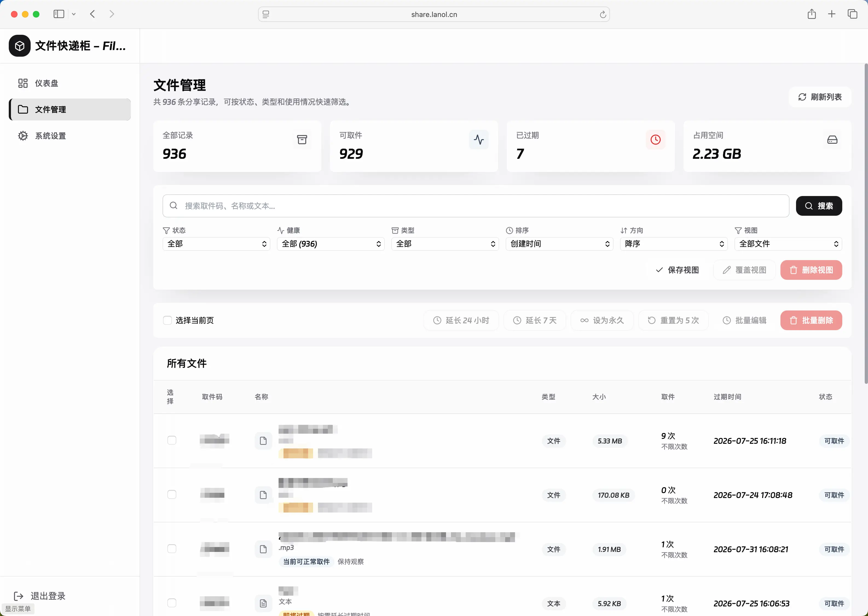This screenshot has width=868, height=616.
Task: Click the archive icon in 全部记录 card
Action: [302, 140]
